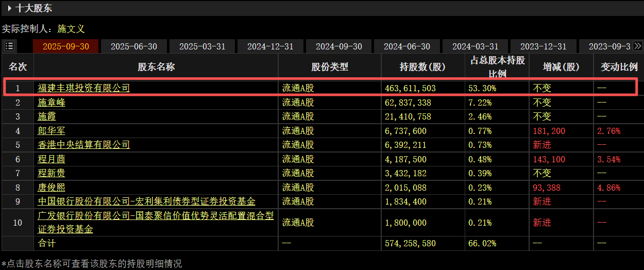Open shareholder 福建丰琪投资有限公司 details

coord(84,88)
